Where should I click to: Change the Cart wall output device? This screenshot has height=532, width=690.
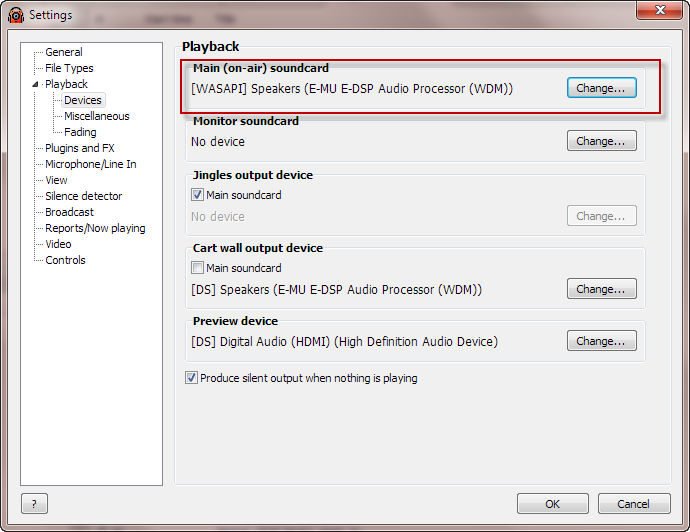[x=602, y=289]
